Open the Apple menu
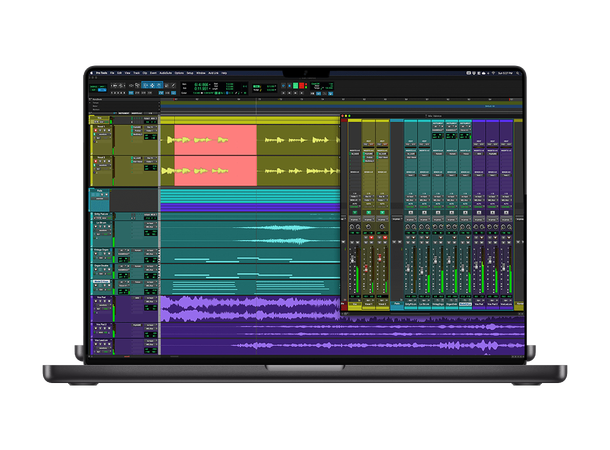 [x=92, y=73]
